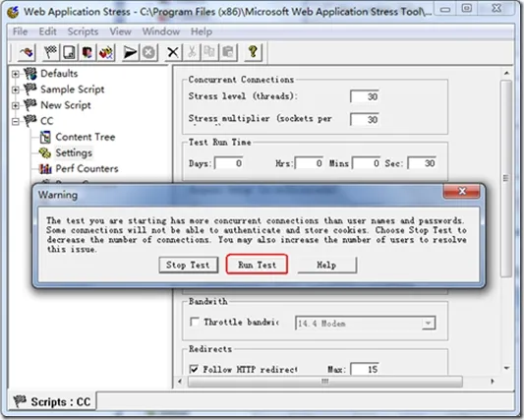Open the Help menu
Image resolution: width=524 pixels, height=420 pixels.
[202, 31]
